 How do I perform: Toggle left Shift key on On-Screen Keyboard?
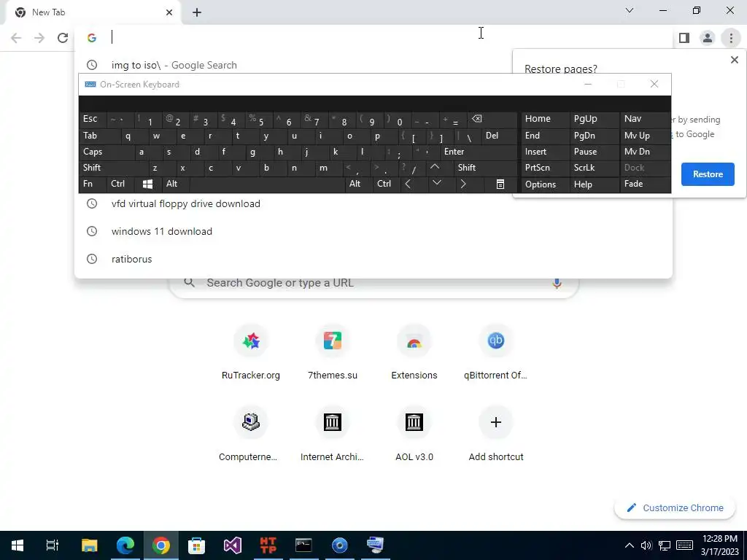[x=113, y=168]
